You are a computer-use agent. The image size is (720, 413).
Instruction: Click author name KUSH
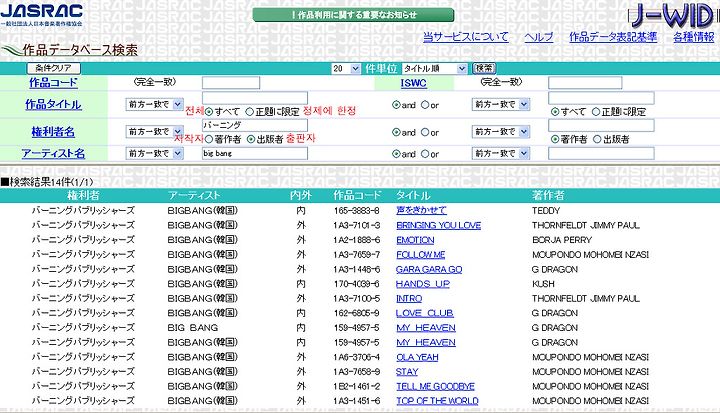tap(543, 284)
